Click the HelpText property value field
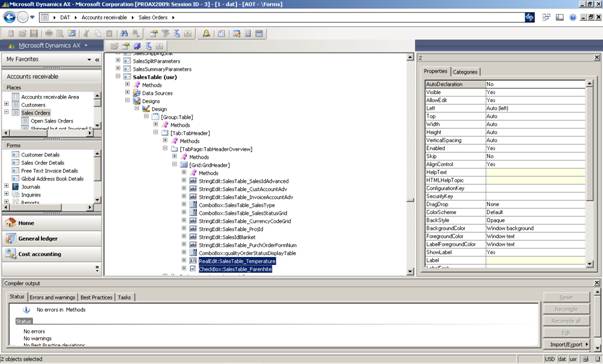This screenshot has height=364, width=603. click(x=535, y=172)
